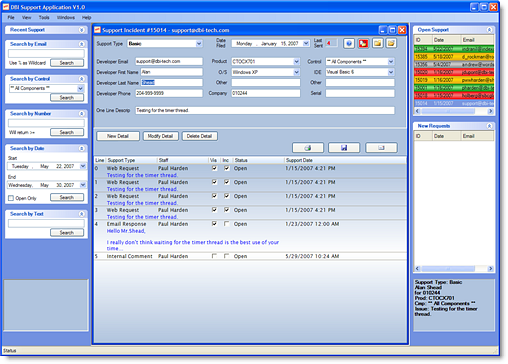Open the Date Filed date picker dropdown
Screen dimensions: 508x364
pos(306,44)
